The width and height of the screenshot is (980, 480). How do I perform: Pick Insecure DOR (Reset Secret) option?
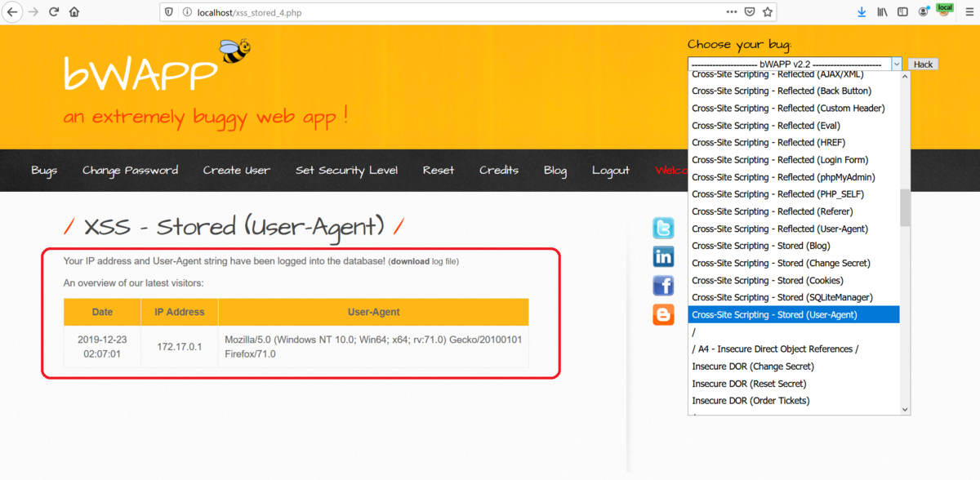point(794,384)
